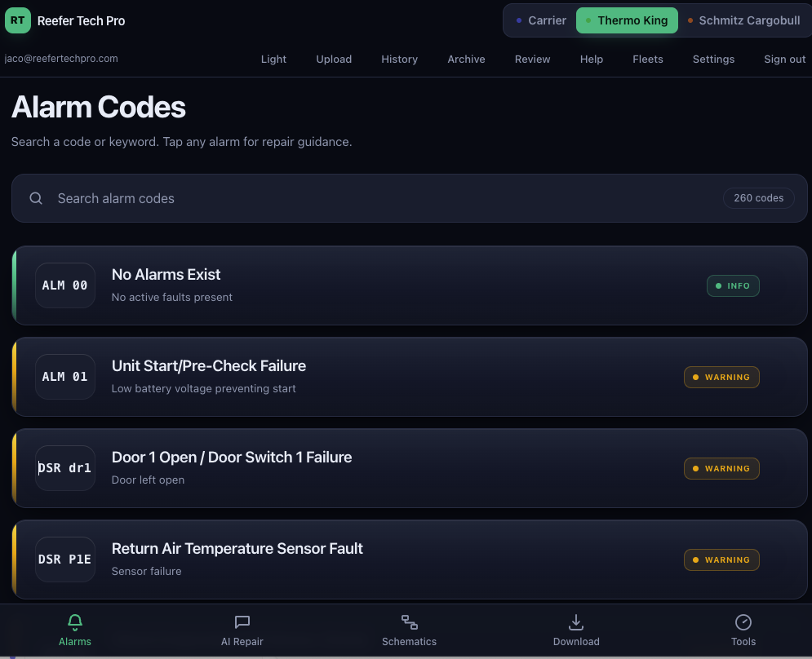Viewport: 812px width, 659px height.
Task: Click the WARNING badge on ALM 01
Action: (x=721, y=377)
